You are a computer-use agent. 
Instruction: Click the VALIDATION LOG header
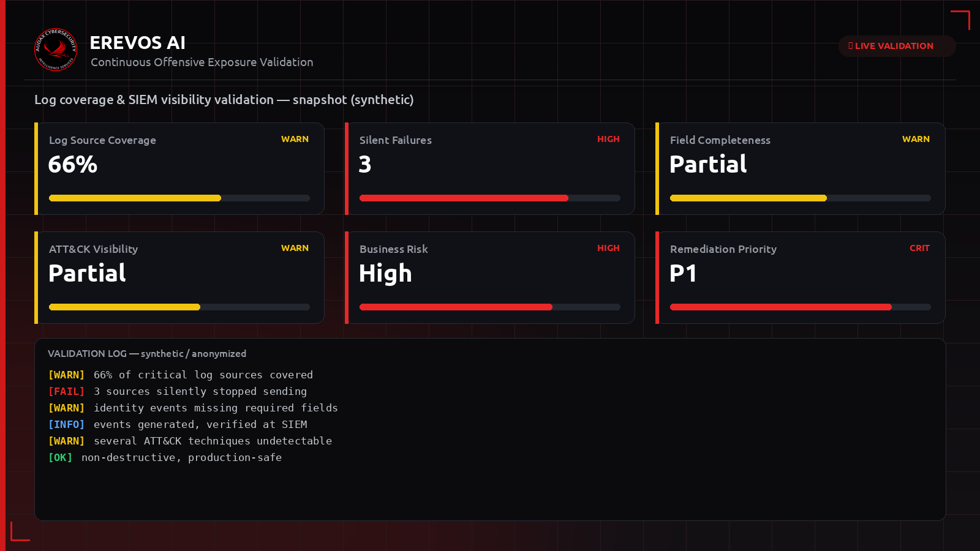coord(147,354)
